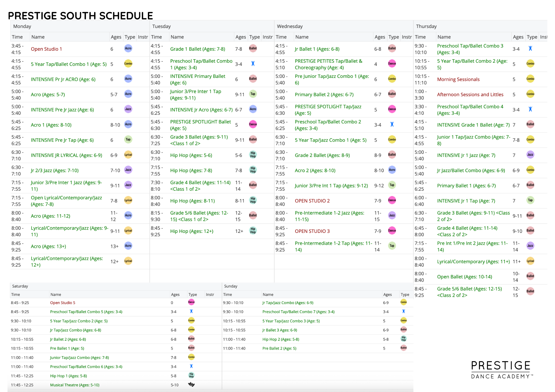Screen dimensions: 555x392
Task: Click the Acro icon for Open Studio 1
Action: 128,48
